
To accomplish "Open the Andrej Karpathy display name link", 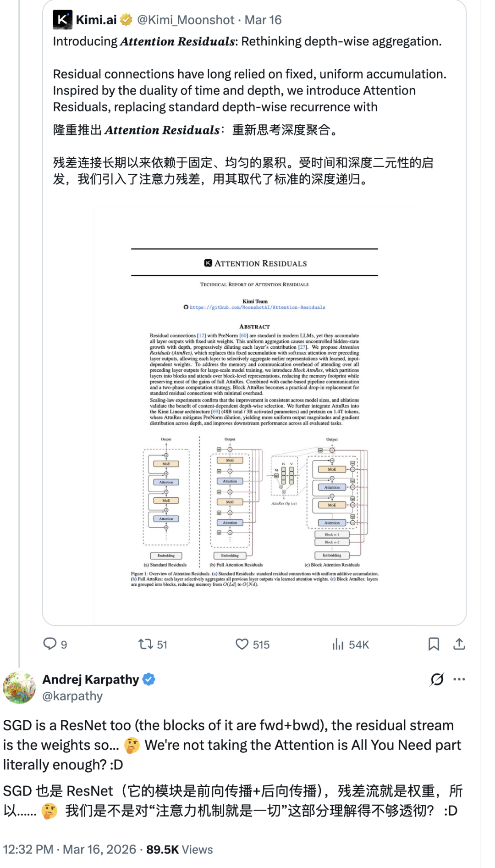I will [x=91, y=679].
